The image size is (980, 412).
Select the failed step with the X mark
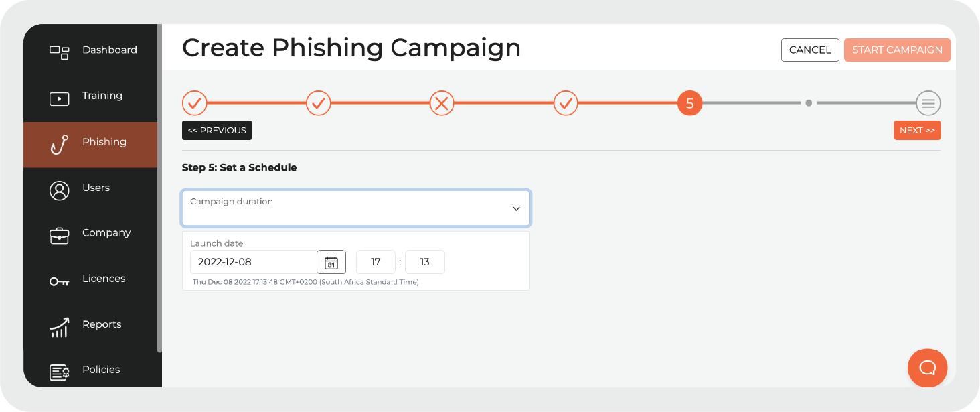click(442, 103)
